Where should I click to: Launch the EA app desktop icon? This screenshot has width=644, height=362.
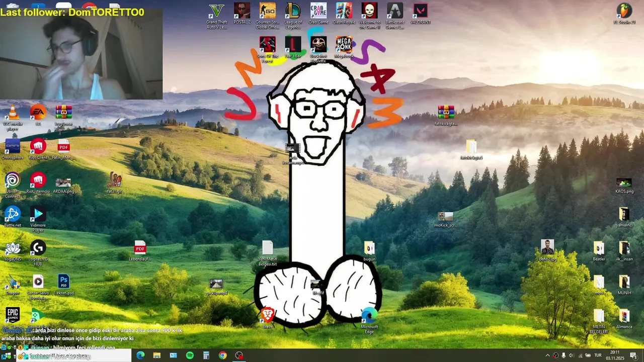38,116
